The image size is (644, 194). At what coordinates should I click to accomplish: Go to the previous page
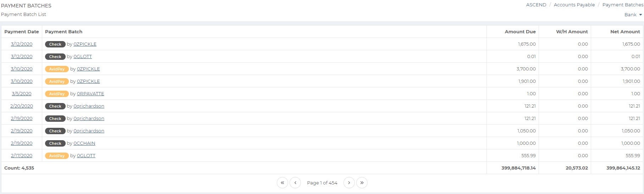295,183
